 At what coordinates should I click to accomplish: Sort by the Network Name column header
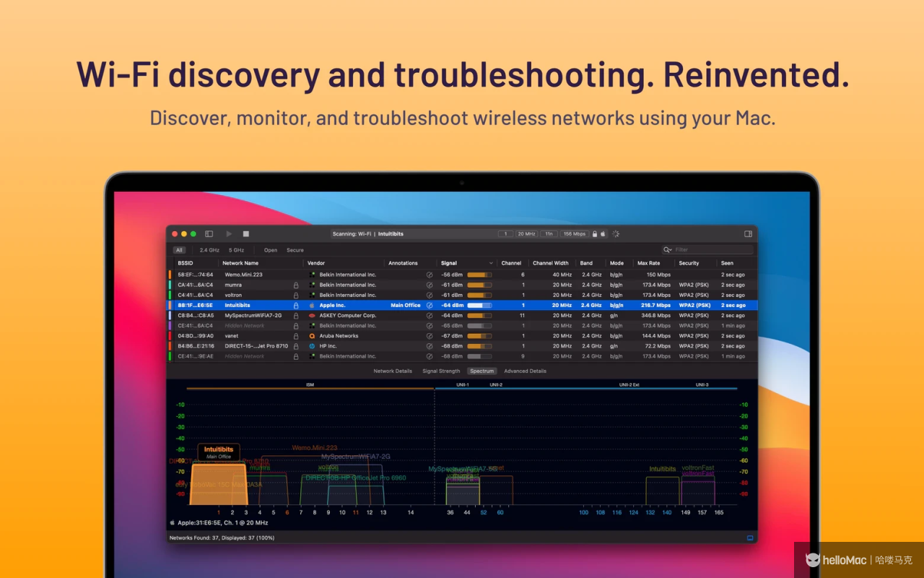point(240,263)
